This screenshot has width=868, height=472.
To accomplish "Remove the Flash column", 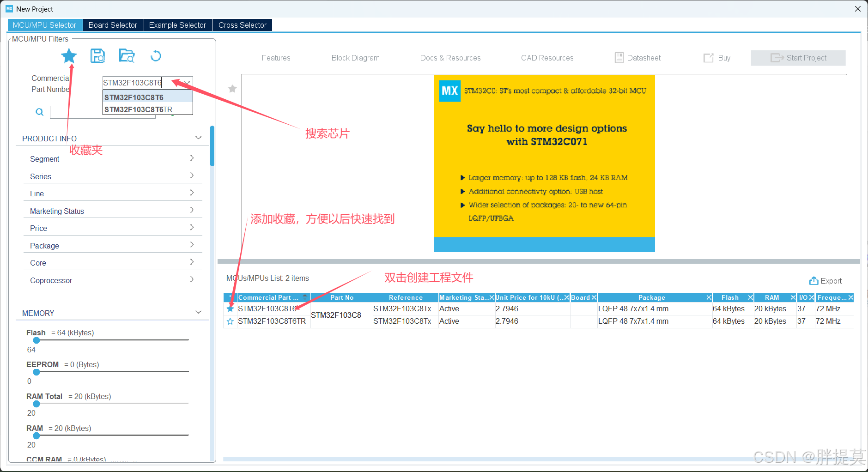I will pos(750,297).
